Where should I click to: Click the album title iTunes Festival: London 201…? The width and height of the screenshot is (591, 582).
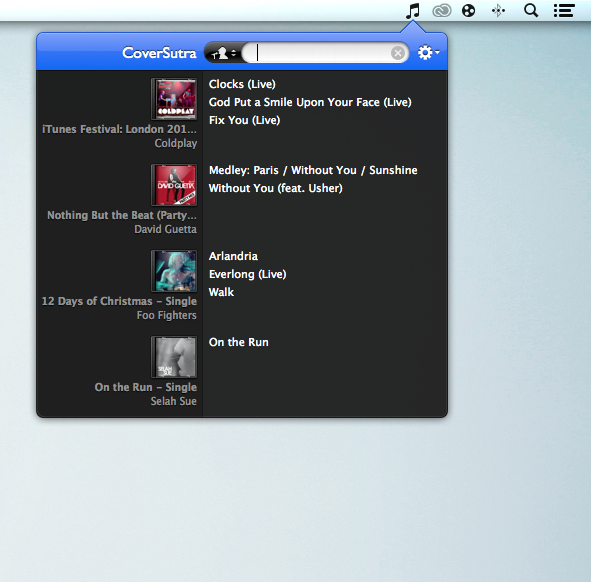[x=119, y=129]
